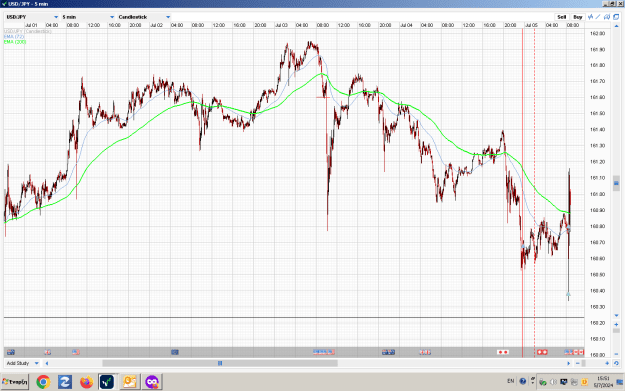Reset chart view with refresh icon
This screenshot has height=391, width=625.
pyautogui.click(x=616, y=363)
